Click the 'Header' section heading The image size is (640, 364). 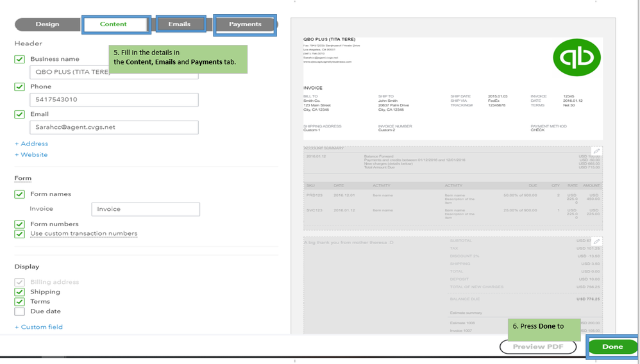[x=28, y=43]
